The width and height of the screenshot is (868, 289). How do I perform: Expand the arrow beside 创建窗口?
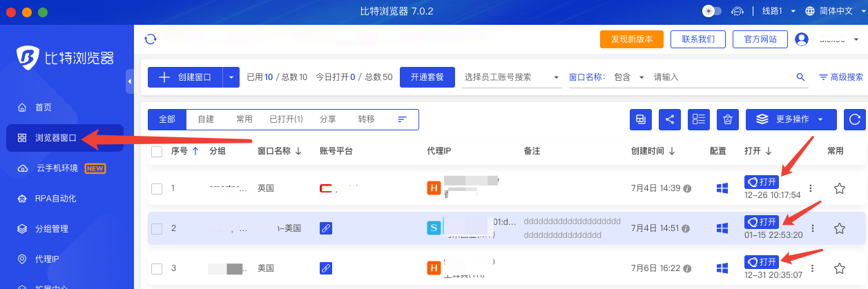pos(231,77)
